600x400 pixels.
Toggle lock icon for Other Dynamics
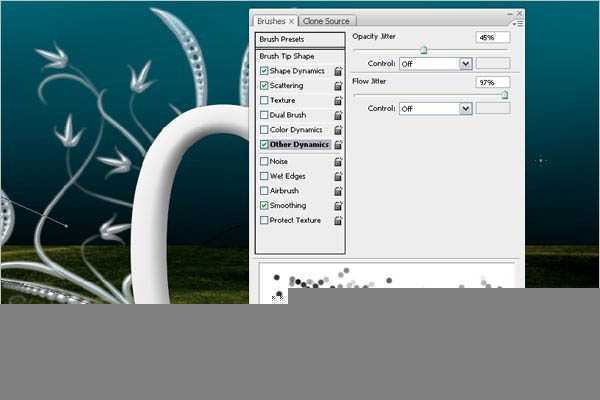pos(338,145)
